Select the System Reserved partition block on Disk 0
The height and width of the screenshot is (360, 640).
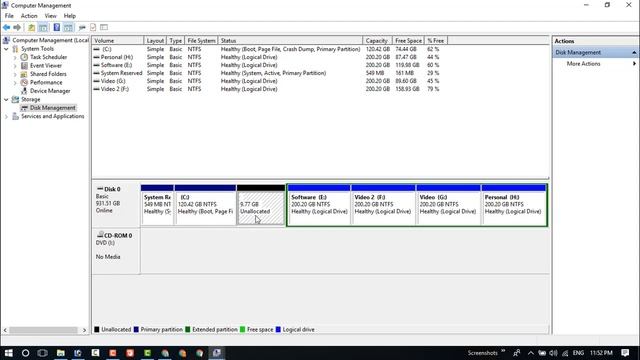point(157,205)
